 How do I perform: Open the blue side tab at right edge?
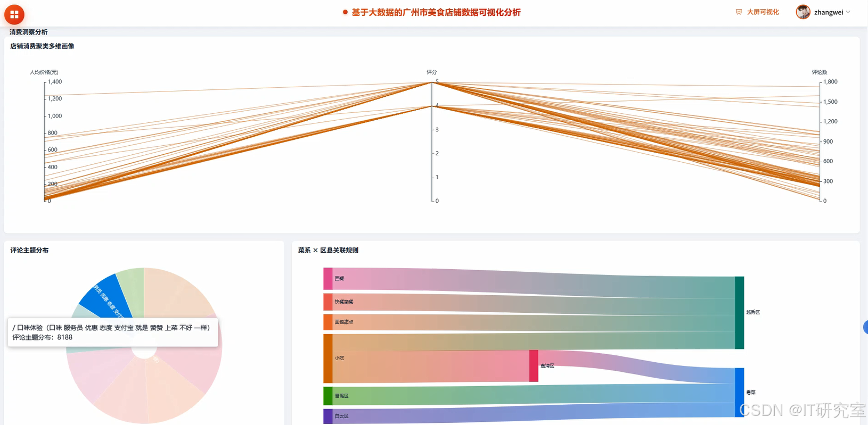click(865, 327)
